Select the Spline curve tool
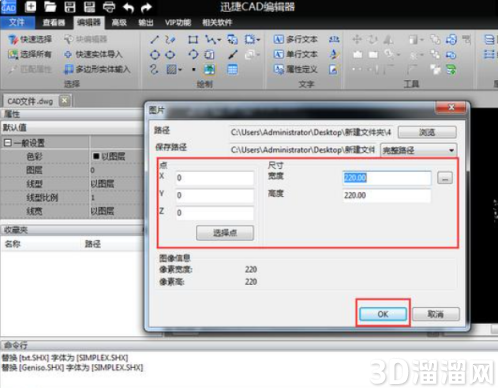 [154, 69]
